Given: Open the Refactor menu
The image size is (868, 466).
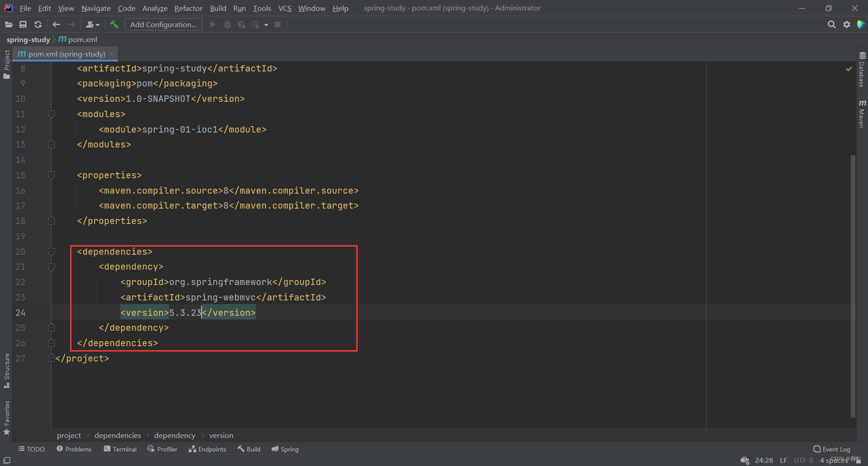Looking at the screenshot, I should (x=189, y=8).
